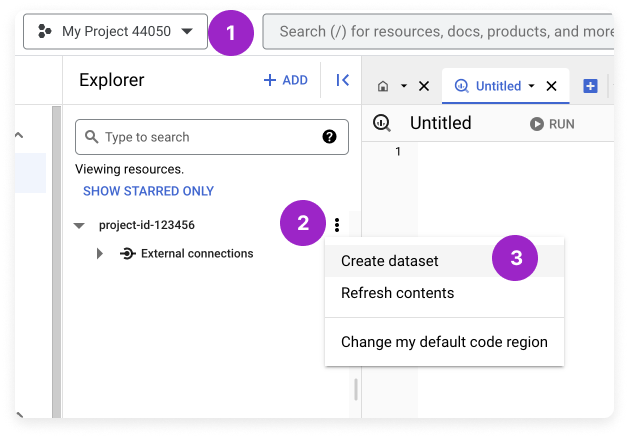The image size is (629, 438).
Task: Focus the Type to search field
Action: (x=212, y=137)
